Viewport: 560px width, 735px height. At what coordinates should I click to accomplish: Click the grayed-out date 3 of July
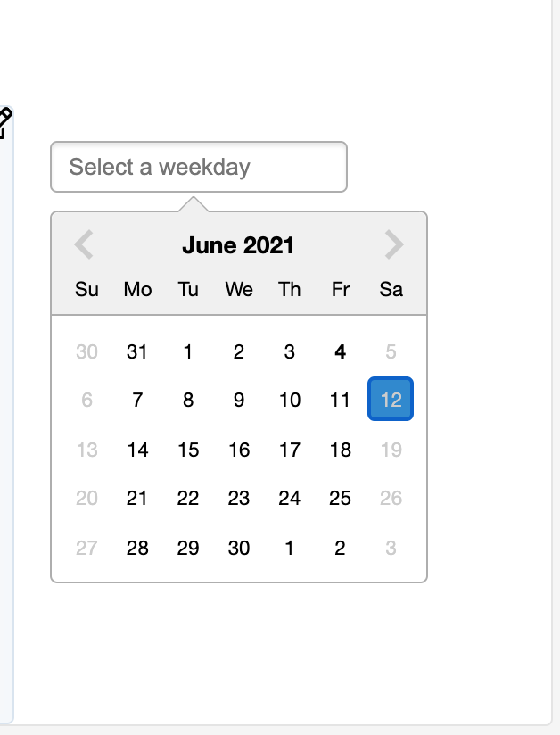coord(391,548)
